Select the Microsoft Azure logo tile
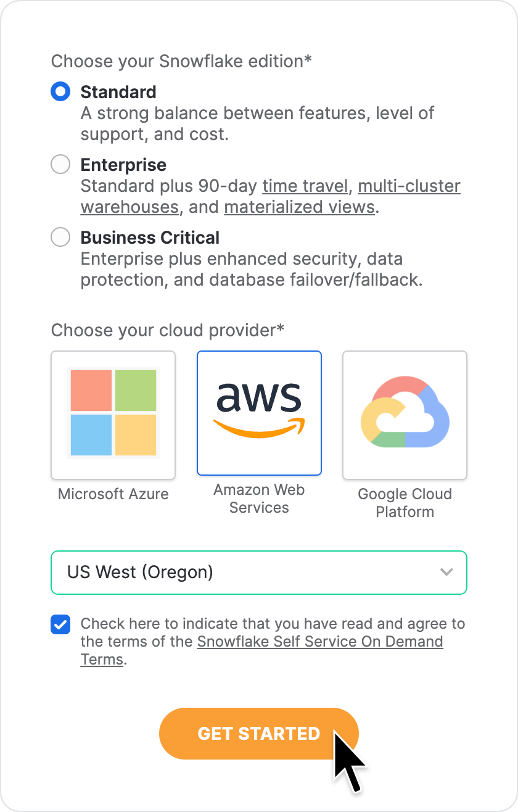 [113, 415]
